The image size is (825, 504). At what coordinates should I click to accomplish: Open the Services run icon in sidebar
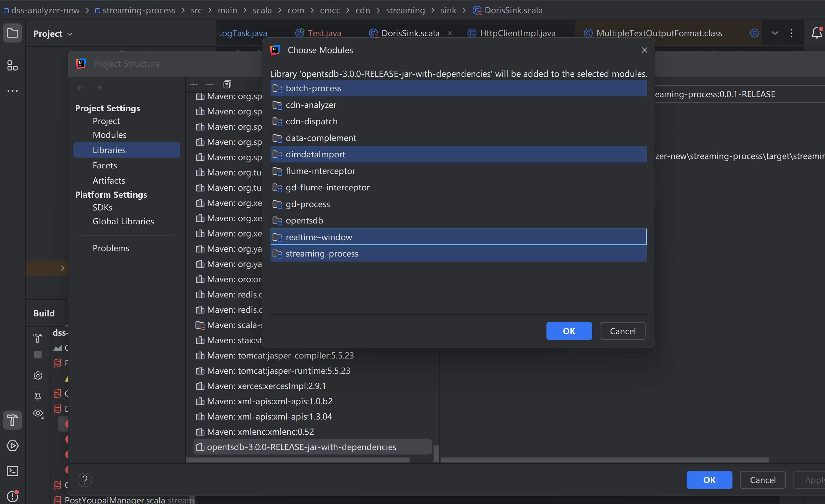(x=12, y=446)
